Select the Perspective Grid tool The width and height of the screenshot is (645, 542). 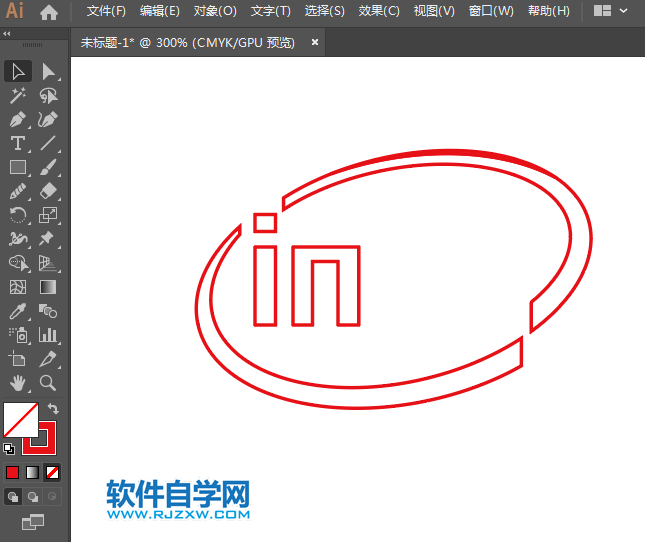pos(49,263)
